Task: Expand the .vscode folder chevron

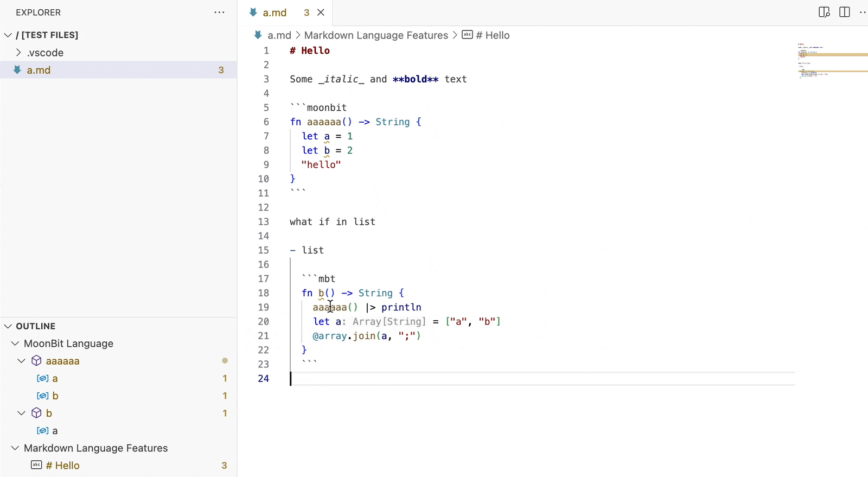Action: [x=18, y=53]
